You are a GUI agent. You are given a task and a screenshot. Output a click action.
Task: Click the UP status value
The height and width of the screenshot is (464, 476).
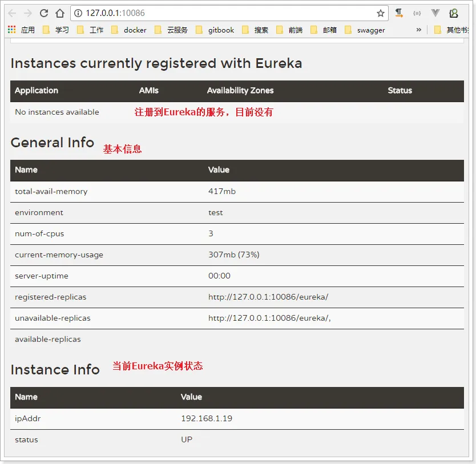[187, 439]
